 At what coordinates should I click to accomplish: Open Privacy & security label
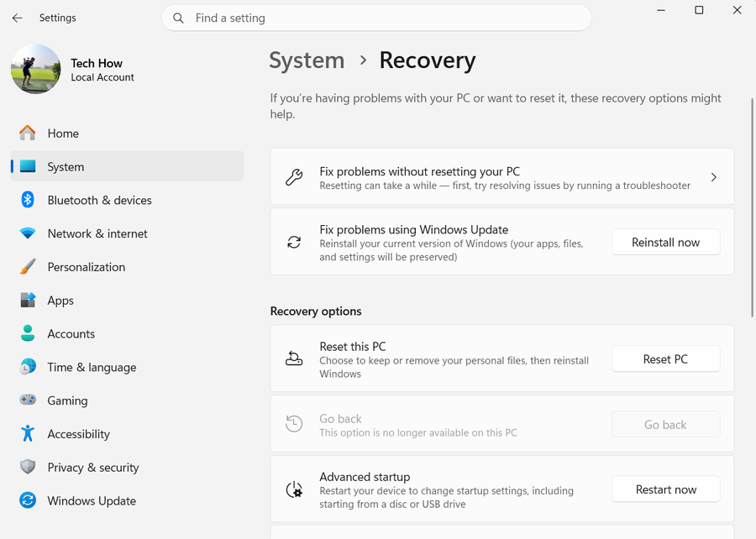tap(93, 468)
